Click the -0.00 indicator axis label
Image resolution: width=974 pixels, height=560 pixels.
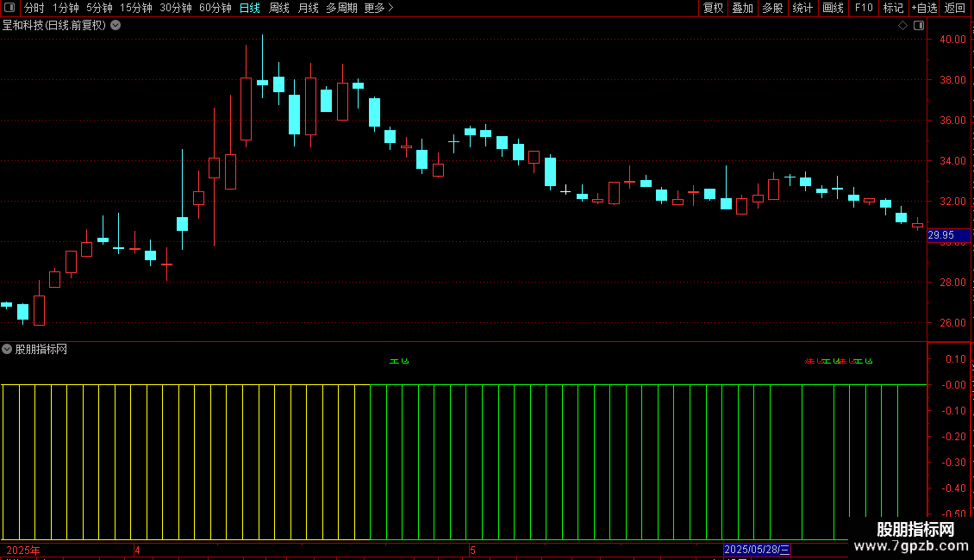pos(952,385)
